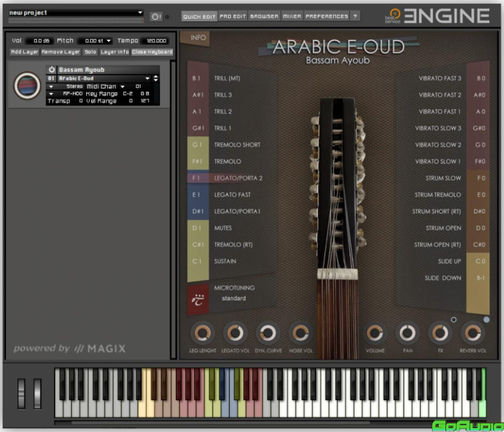Click the Layer Info button

114,52
